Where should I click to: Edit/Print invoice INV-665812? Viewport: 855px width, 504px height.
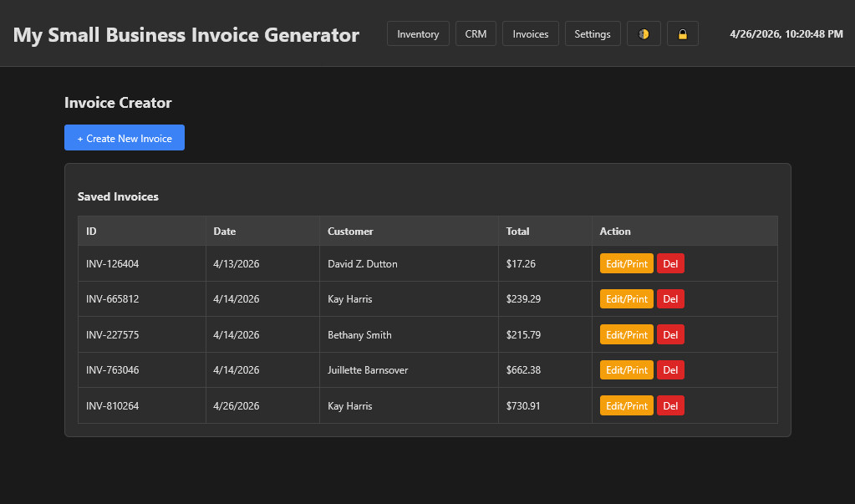click(x=627, y=299)
